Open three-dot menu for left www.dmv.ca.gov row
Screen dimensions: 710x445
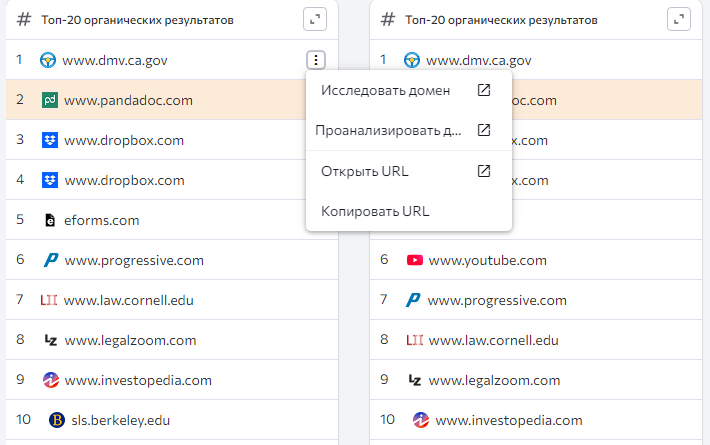(316, 60)
